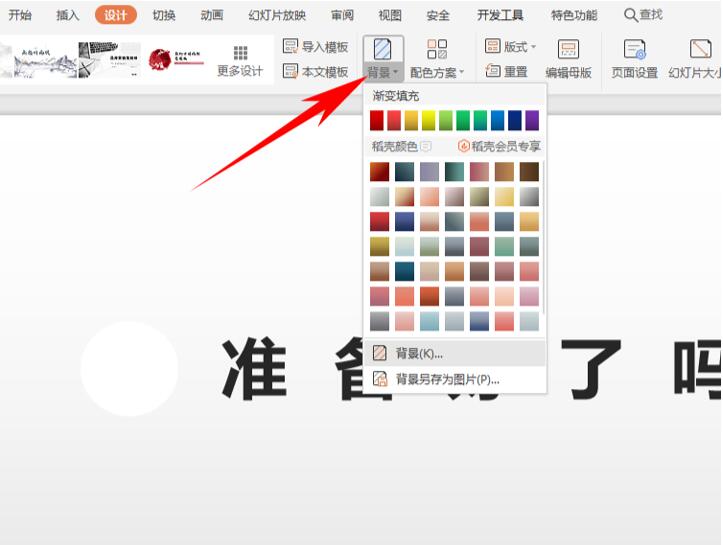Click the 版式 layout icon
Viewport: 723px width, 545px height.
(492, 46)
